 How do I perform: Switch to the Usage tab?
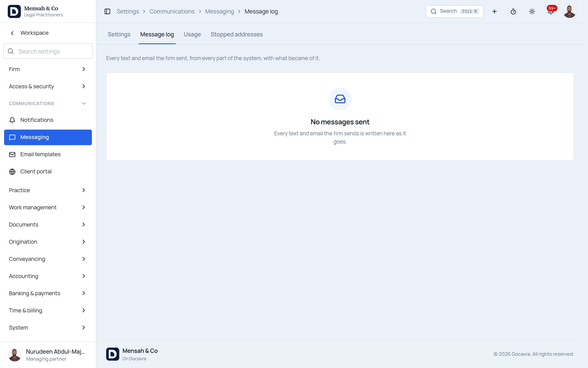(x=192, y=34)
